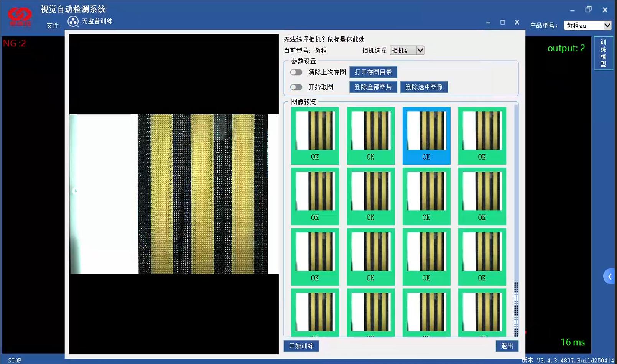617x364 pixels.
Task: Start training with 开始训练 button
Action: [301, 346]
